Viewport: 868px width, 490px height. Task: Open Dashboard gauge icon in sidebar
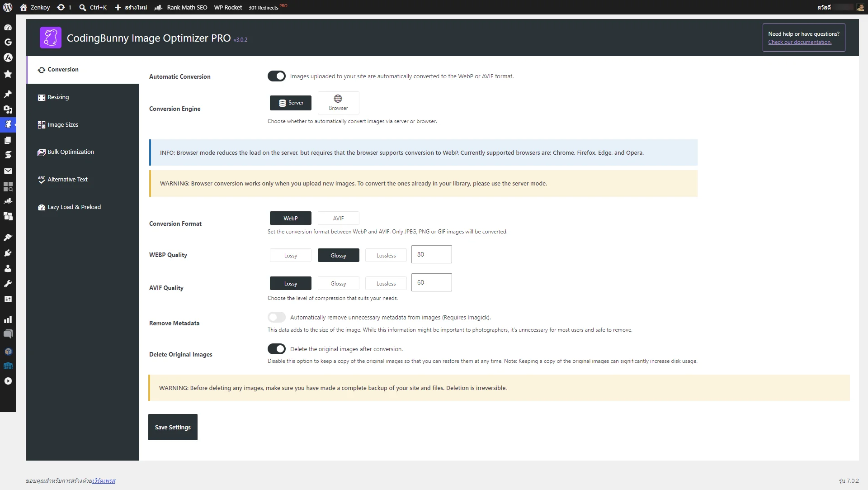(8, 27)
